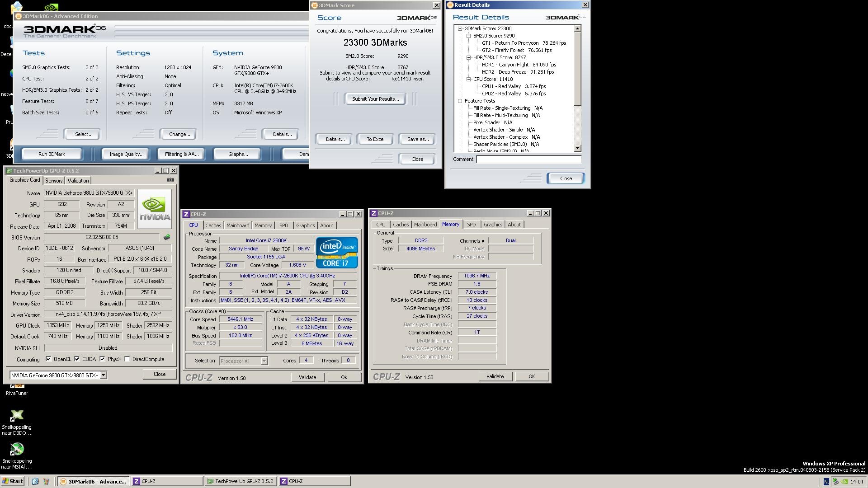The image size is (868, 488).
Task: Open the Processor #1 selection dropdown
Action: click(x=264, y=361)
